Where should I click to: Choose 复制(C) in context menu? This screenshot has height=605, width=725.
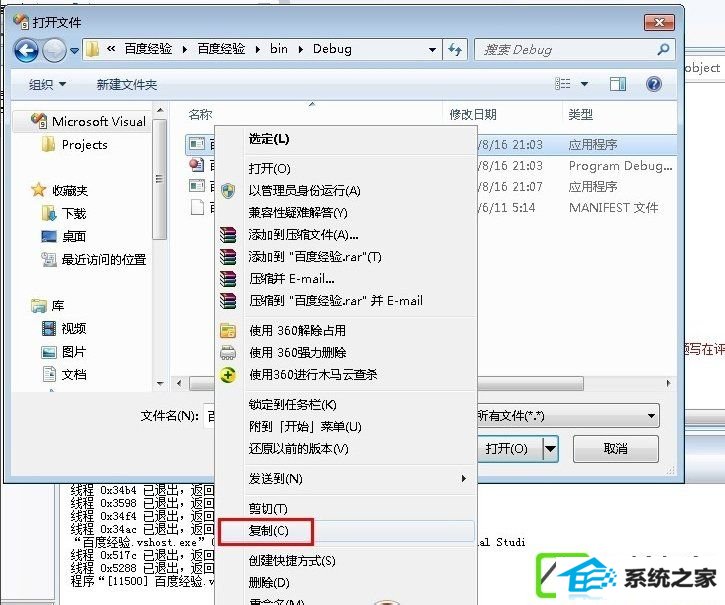point(268,531)
